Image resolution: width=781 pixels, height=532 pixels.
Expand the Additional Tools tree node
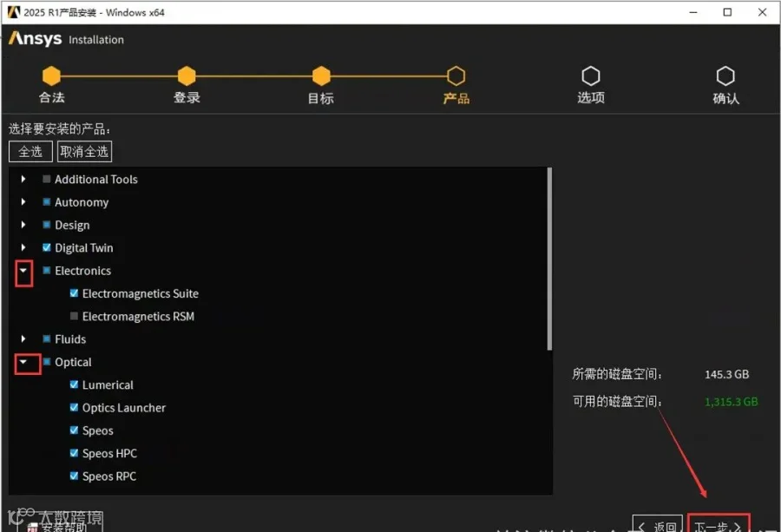(x=23, y=179)
